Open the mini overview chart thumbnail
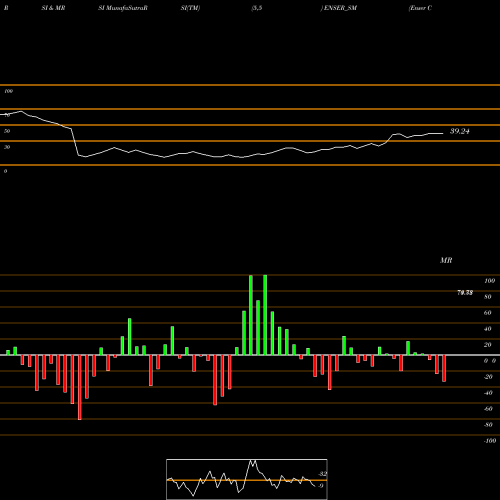Viewport: 500px width, 500px height. pyautogui.click(x=247, y=479)
